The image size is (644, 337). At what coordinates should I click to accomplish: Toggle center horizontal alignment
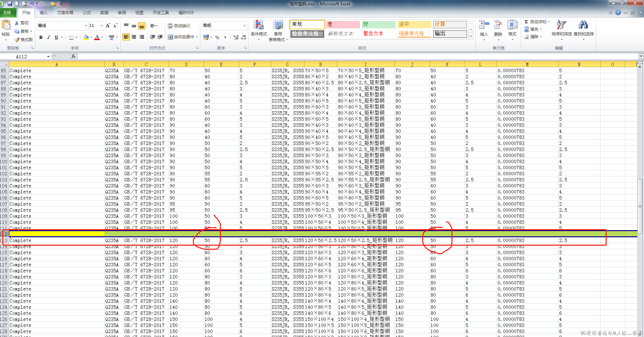pyautogui.click(x=134, y=37)
